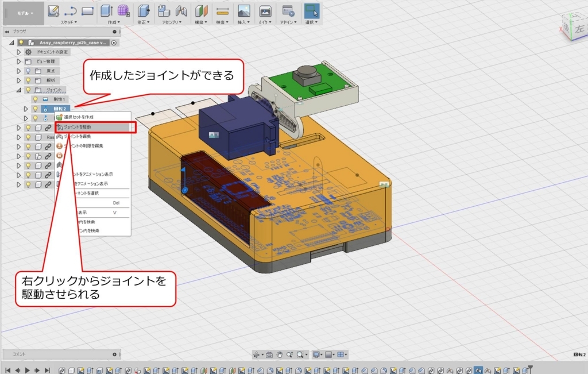Click the Create Sketch tool icon
588x374 pixels.
[x=53, y=11]
